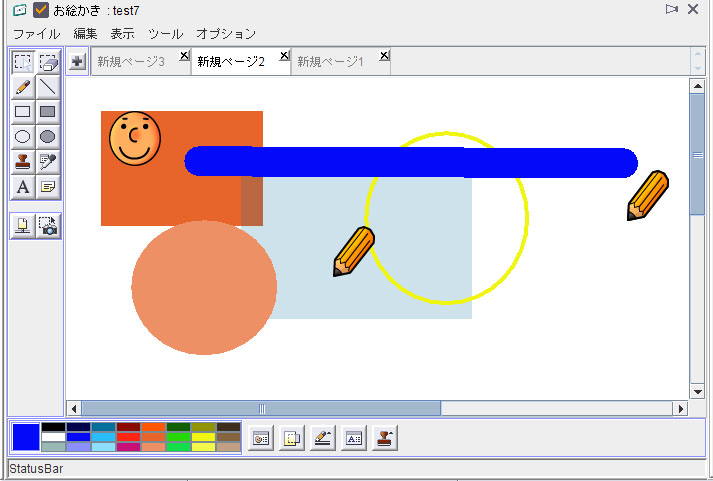Click the orange checkmark icon in title bar
The width and height of the screenshot is (713, 481).
tap(41, 10)
